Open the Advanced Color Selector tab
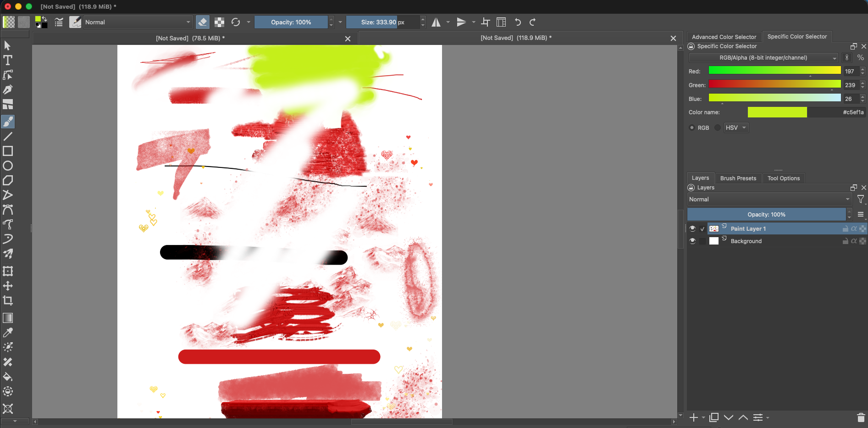Viewport: 868px width, 428px height. 724,37
